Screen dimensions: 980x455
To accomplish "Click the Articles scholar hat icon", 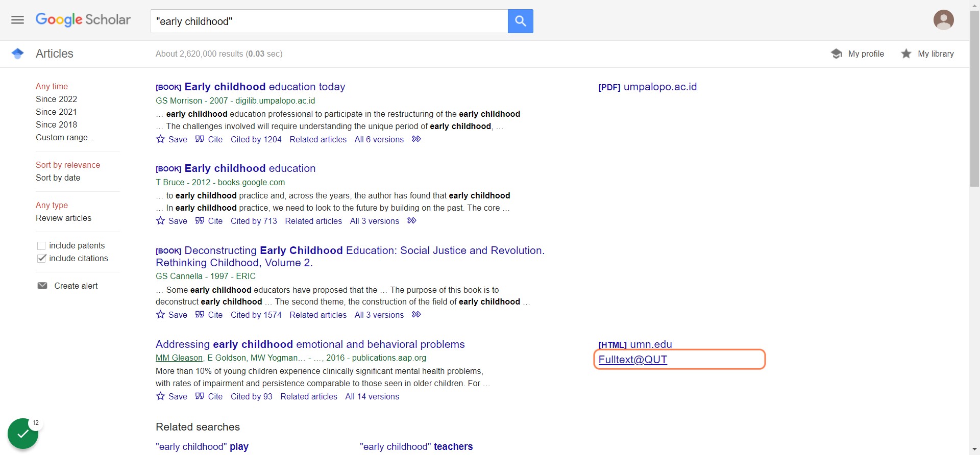I will coord(18,54).
